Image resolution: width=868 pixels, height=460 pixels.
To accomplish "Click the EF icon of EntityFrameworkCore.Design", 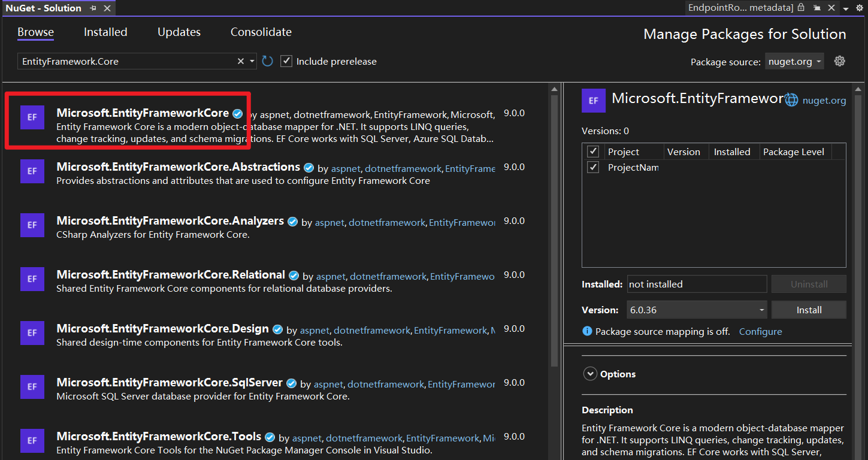I will pyautogui.click(x=32, y=333).
